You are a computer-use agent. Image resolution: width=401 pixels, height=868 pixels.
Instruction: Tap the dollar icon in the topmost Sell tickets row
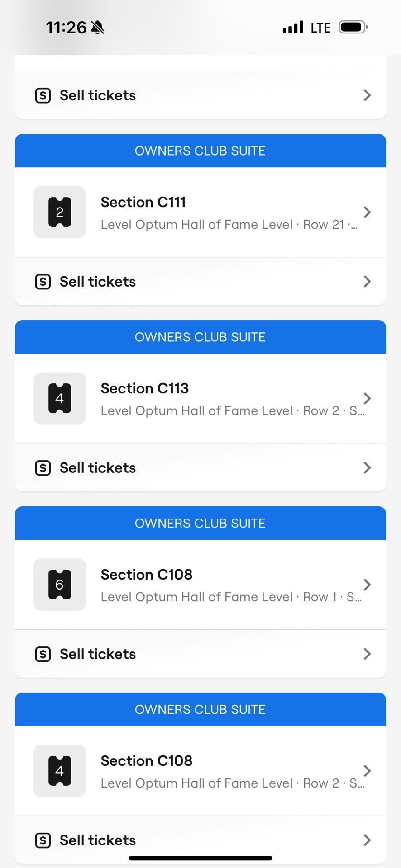(x=43, y=95)
